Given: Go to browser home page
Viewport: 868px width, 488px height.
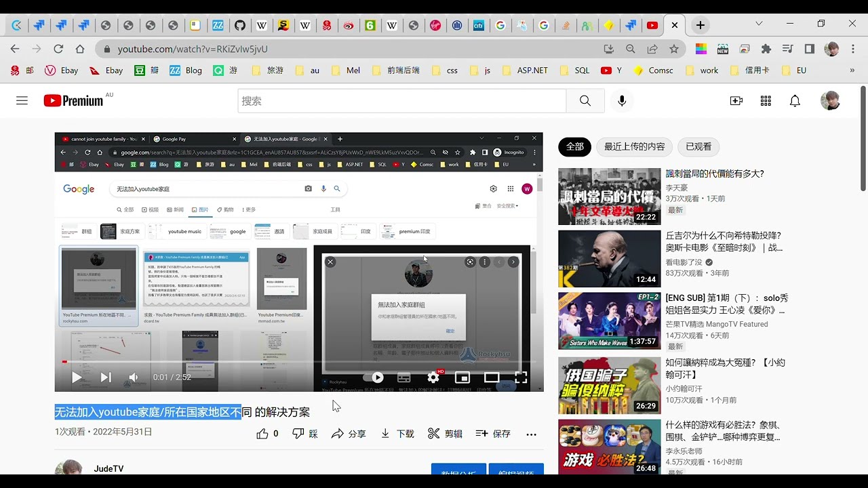Looking at the screenshot, I should pyautogui.click(x=80, y=49).
